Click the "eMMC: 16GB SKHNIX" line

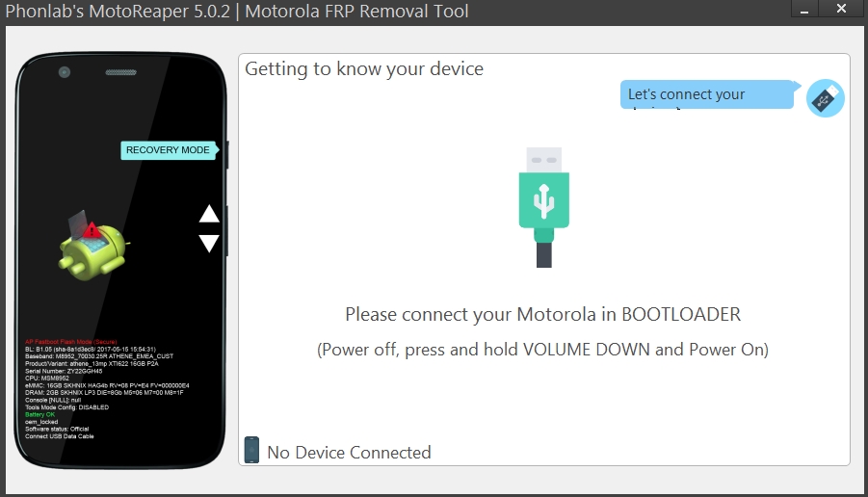(x=107, y=385)
